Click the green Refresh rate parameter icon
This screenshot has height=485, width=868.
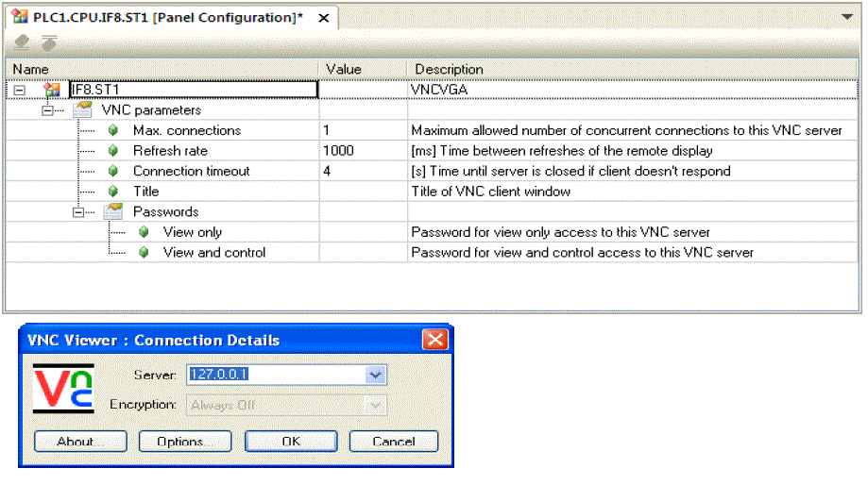coord(113,150)
